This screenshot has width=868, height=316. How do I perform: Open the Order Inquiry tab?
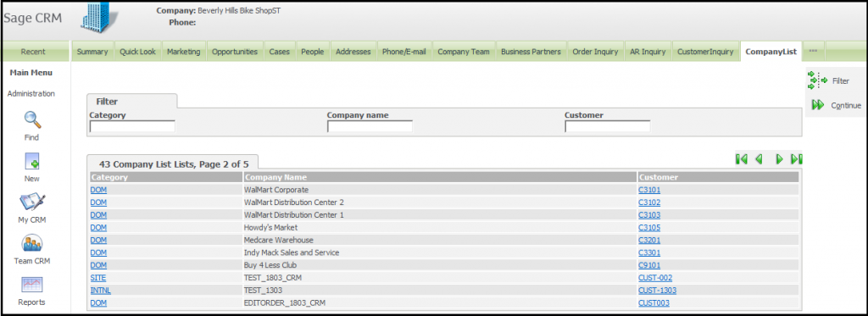pos(595,52)
